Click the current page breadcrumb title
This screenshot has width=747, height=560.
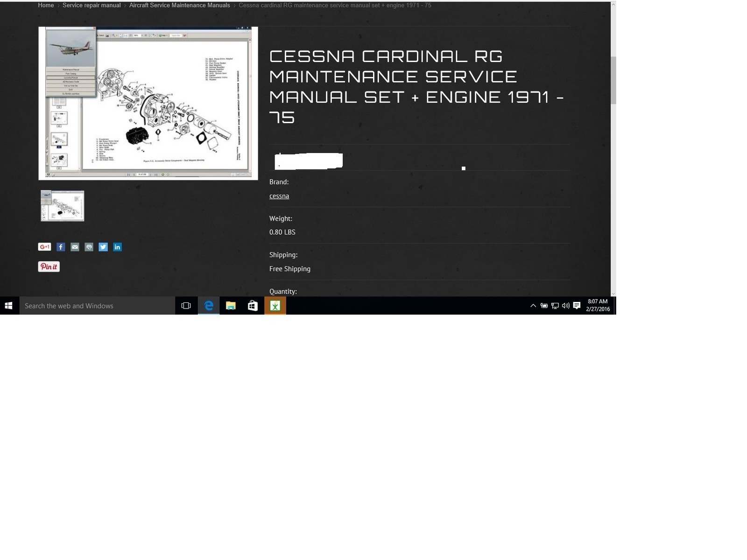click(335, 5)
